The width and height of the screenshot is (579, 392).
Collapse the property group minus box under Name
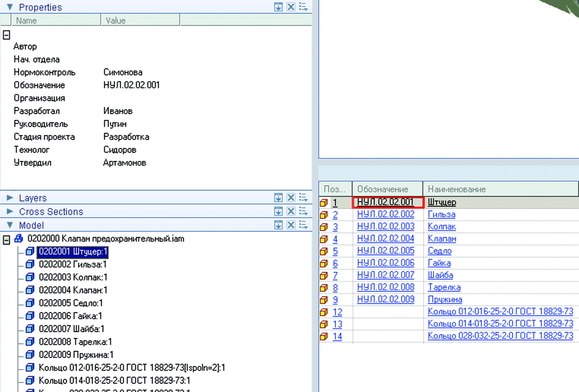pyautogui.click(x=6, y=34)
